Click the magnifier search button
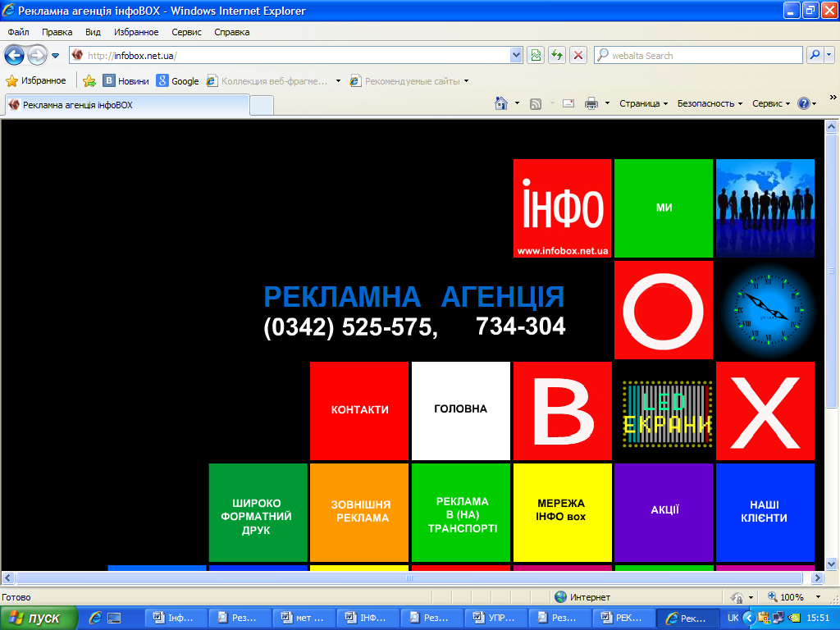The width and height of the screenshot is (840, 630). click(x=815, y=55)
